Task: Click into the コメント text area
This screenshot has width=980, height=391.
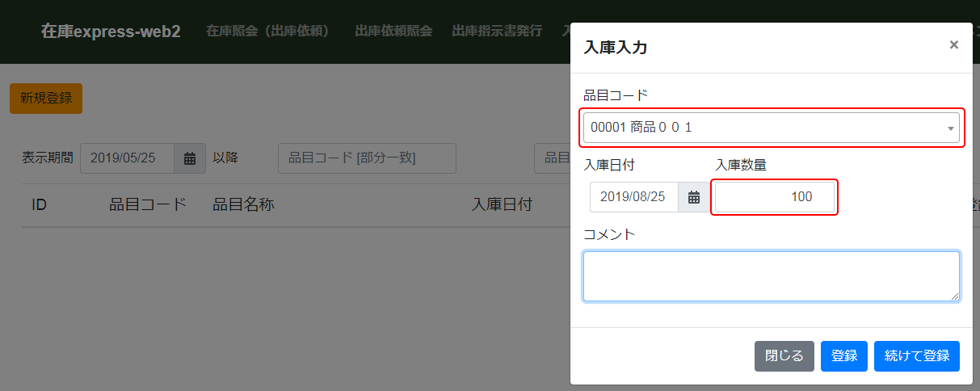Action: [x=771, y=276]
